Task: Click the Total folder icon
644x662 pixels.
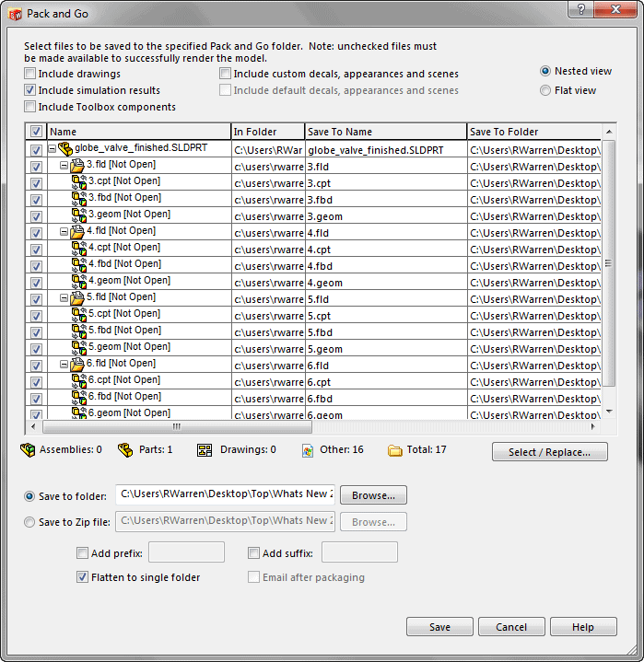Action: pos(394,450)
